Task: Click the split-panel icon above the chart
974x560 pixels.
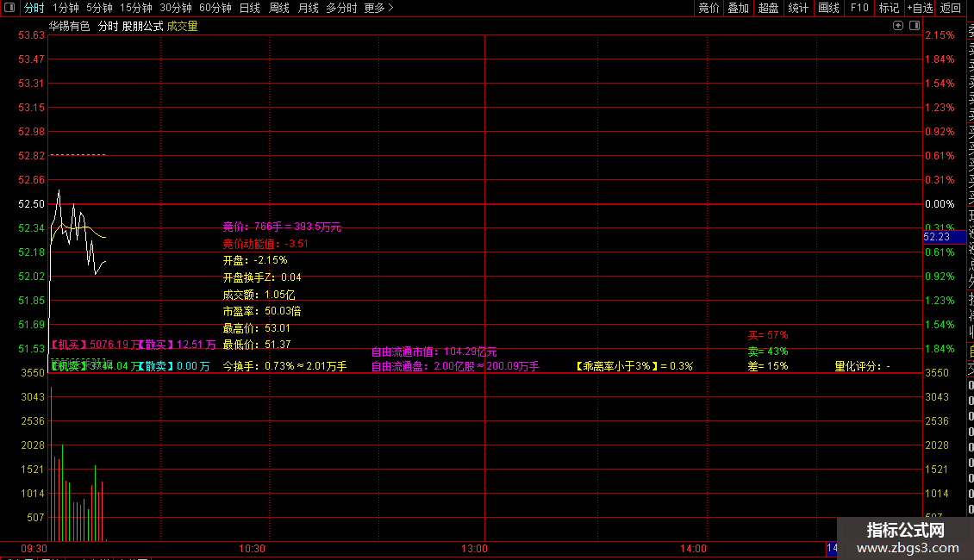Action: click(x=915, y=26)
